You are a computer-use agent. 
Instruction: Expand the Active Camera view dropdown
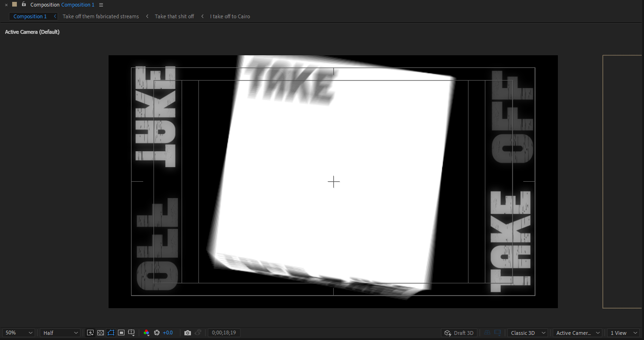click(577, 333)
